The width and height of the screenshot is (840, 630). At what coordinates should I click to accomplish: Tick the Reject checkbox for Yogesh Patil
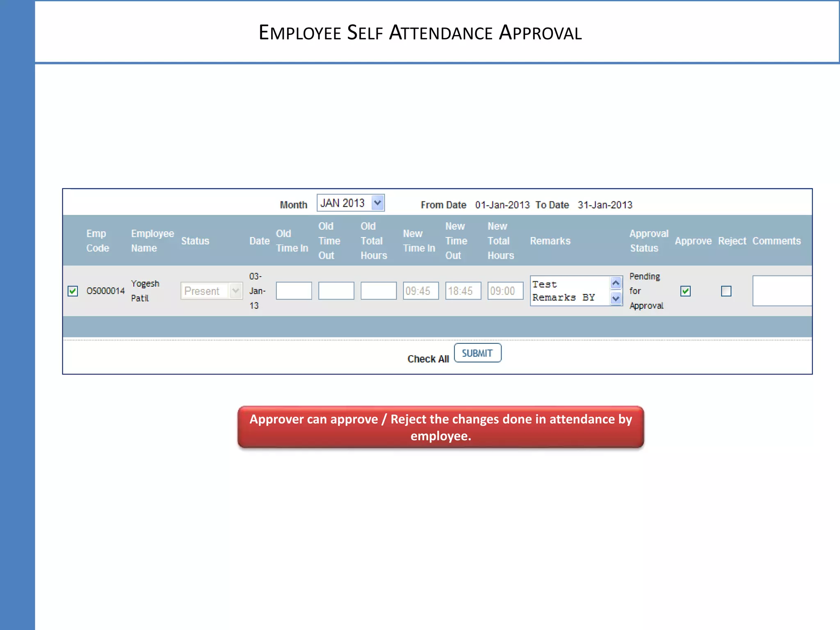pyautogui.click(x=726, y=291)
